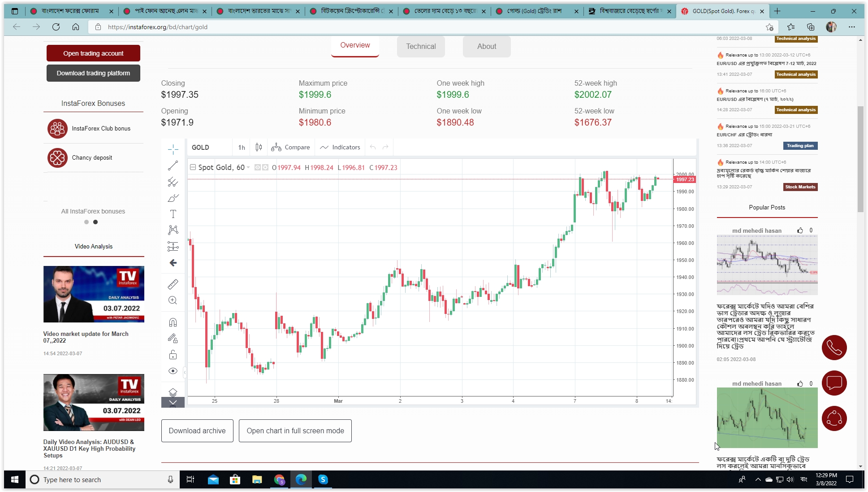Open Mail app from Windows taskbar
The width and height of the screenshot is (868, 492).
click(213, 479)
